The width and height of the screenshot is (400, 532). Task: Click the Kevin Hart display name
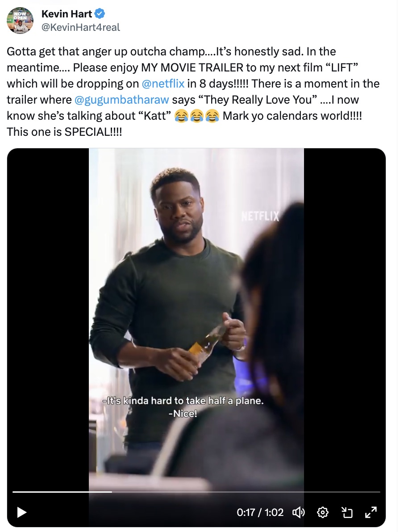(66, 14)
